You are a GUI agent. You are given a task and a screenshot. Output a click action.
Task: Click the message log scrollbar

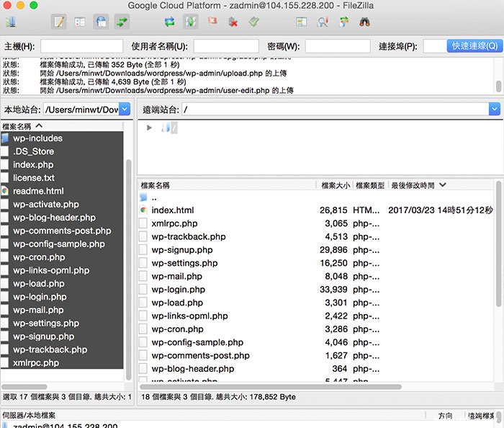498,86
